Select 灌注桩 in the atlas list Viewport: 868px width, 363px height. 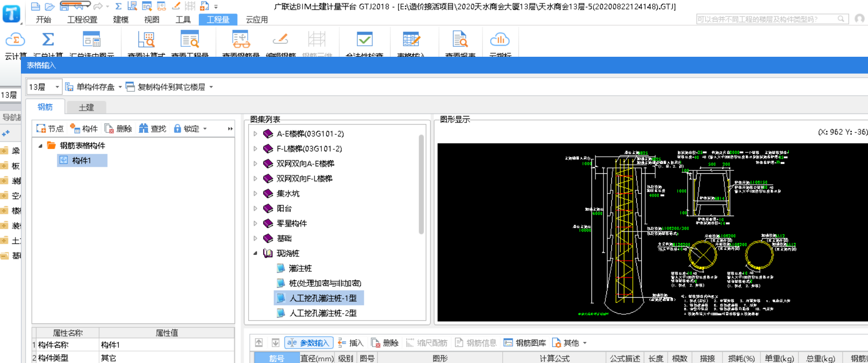click(x=300, y=268)
